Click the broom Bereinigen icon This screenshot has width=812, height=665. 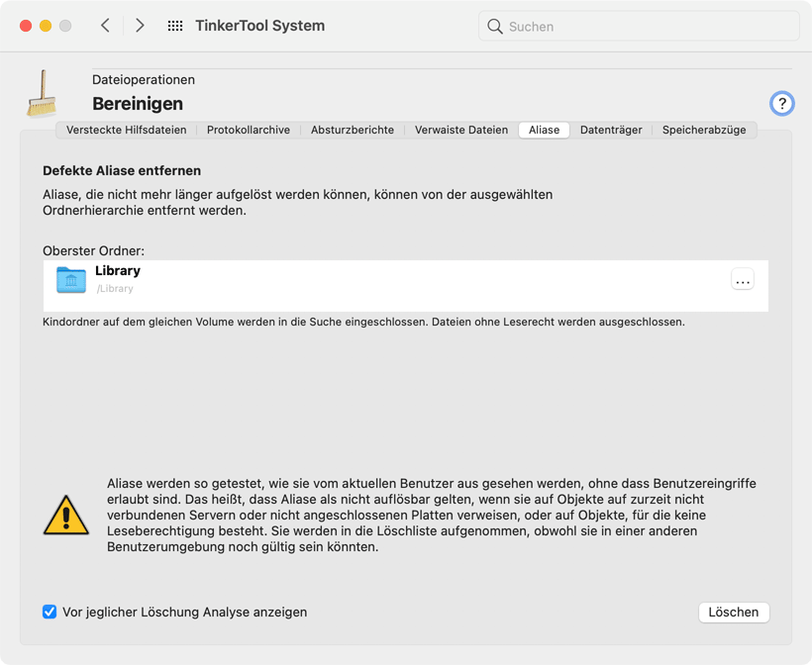click(x=43, y=94)
